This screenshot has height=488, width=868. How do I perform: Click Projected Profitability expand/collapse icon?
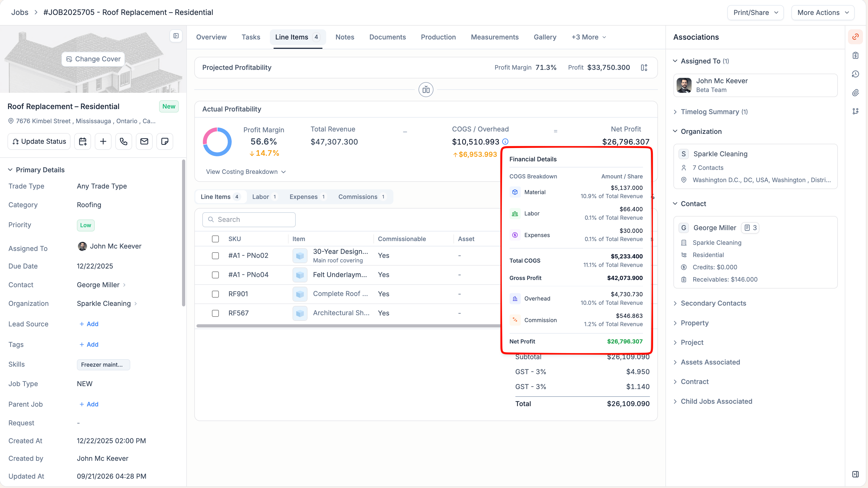644,68
